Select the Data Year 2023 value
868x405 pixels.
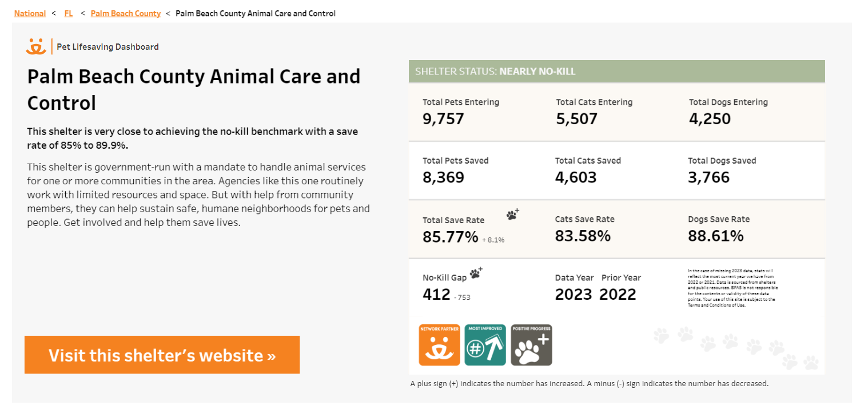coord(574,293)
